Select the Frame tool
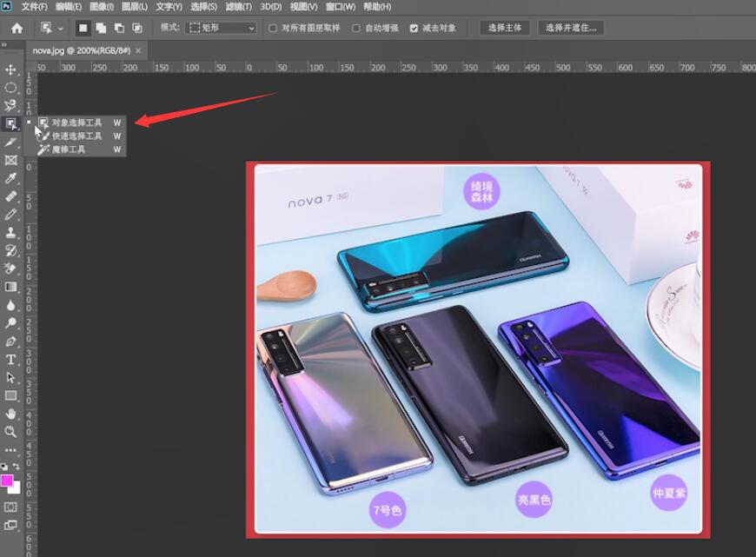 point(10,160)
